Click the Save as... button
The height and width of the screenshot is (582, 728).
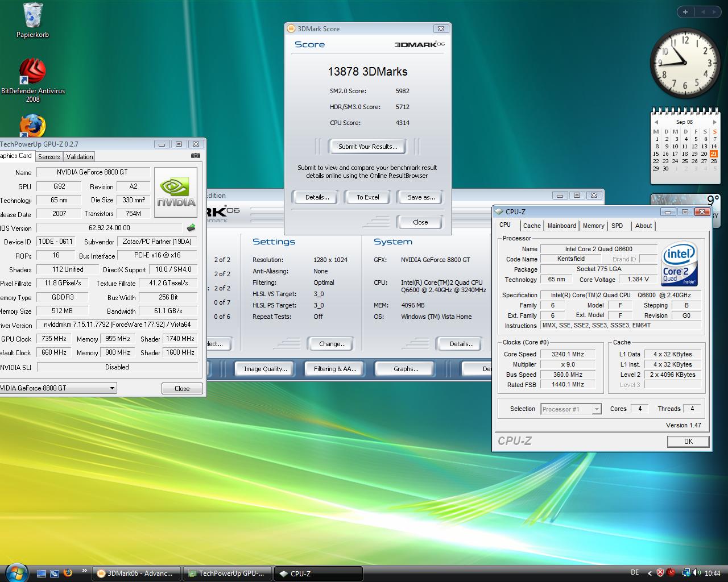click(421, 197)
